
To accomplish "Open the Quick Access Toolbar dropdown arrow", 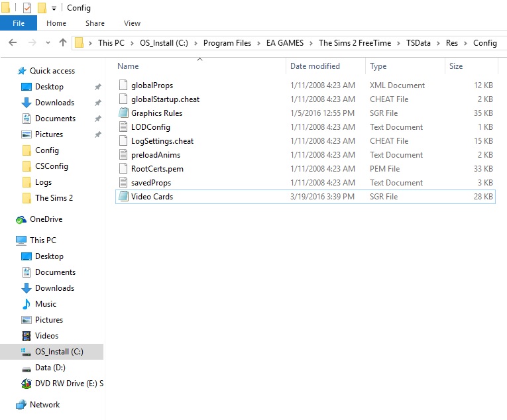I will click(x=54, y=9).
